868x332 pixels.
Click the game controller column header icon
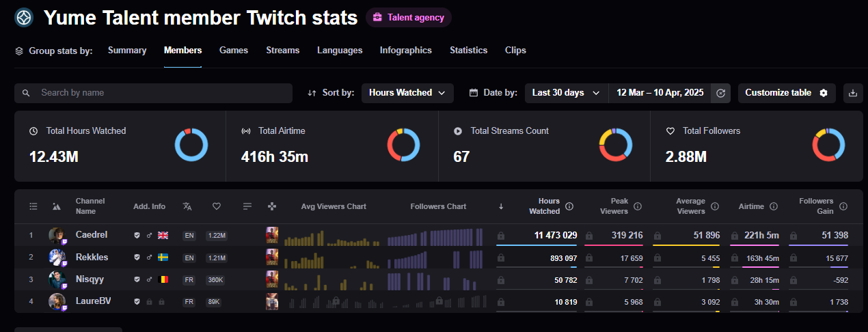click(272, 206)
